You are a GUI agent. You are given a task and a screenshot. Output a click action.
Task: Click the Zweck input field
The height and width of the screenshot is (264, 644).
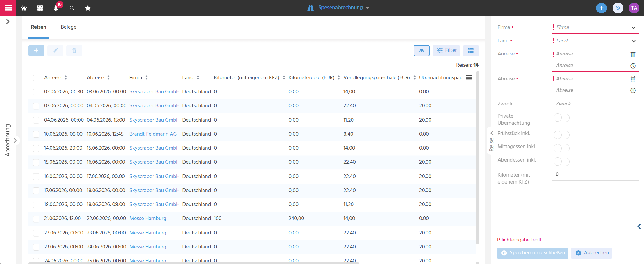tap(596, 104)
